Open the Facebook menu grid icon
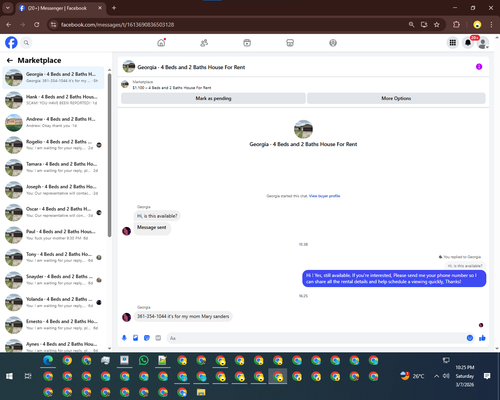The height and width of the screenshot is (400, 500). 453,43
